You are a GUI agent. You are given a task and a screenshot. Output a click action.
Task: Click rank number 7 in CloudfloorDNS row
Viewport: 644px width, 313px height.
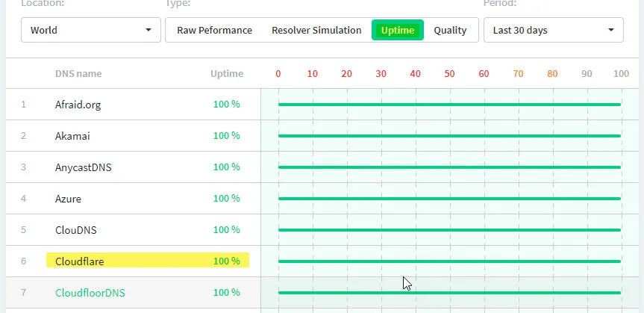coord(23,292)
